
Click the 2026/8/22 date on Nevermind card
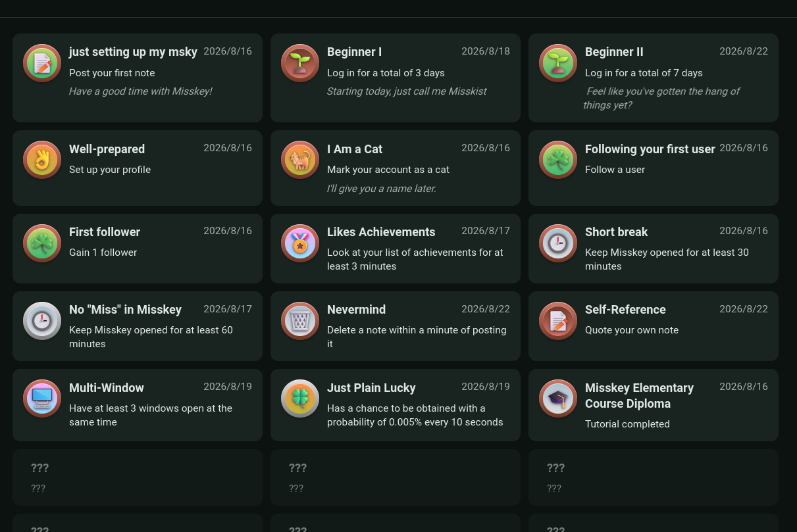(x=486, y=309)
